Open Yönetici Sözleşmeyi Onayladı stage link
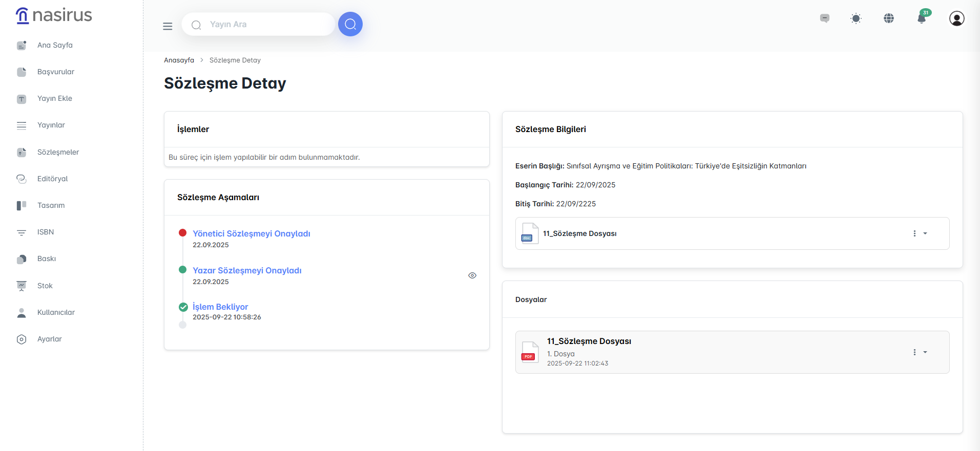The image size is (980, 451). 251,233
